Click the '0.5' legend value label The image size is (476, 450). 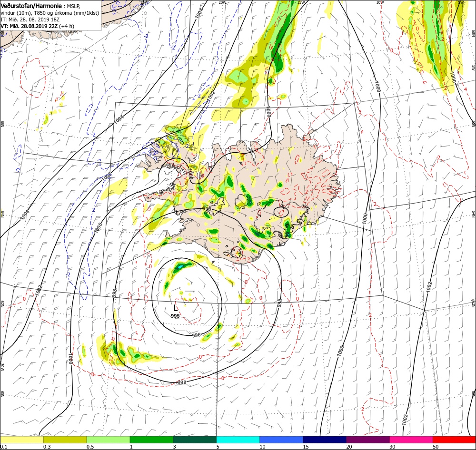(x=90, y=447)
